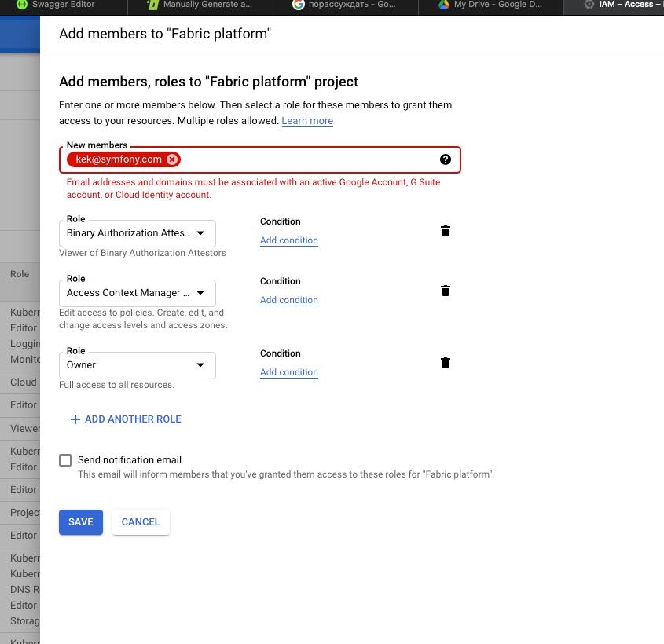Click the Send notification email label
This screenshot has height=644, width=664.
pos(130,460)
